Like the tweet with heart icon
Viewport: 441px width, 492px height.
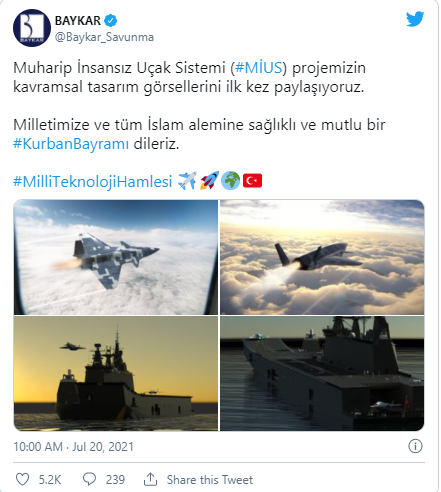(x=23, y=479)
